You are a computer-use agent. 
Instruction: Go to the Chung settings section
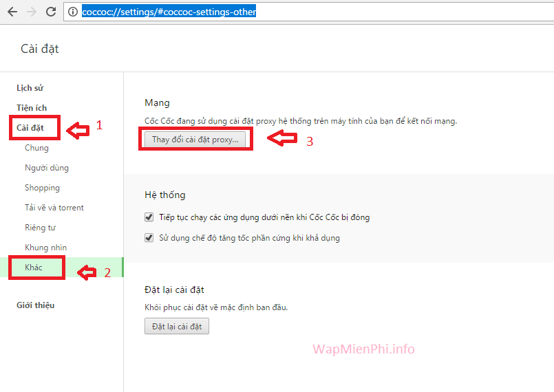coord(36,148)
